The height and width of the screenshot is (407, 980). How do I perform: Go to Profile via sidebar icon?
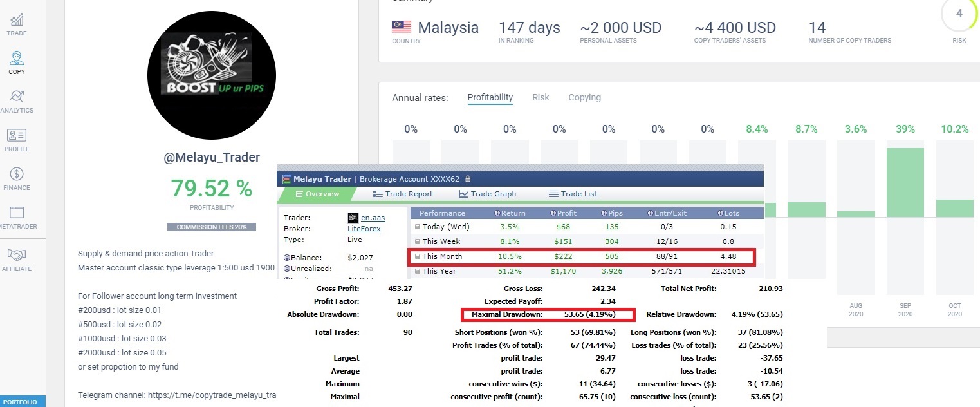tap(17, 135)
